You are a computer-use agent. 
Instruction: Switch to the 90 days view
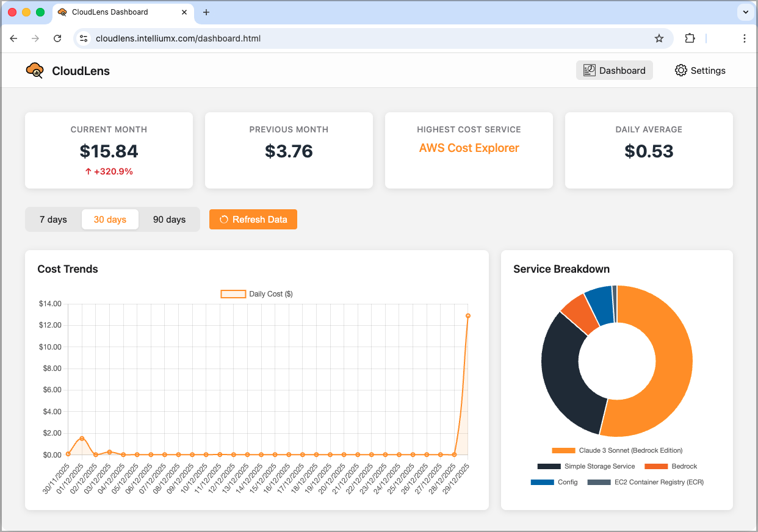[x=169, y=219]
